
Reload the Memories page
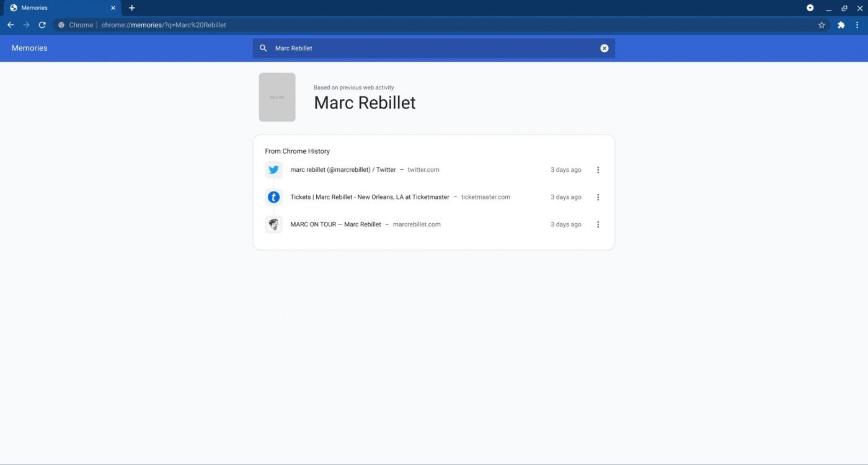point(42,25)
